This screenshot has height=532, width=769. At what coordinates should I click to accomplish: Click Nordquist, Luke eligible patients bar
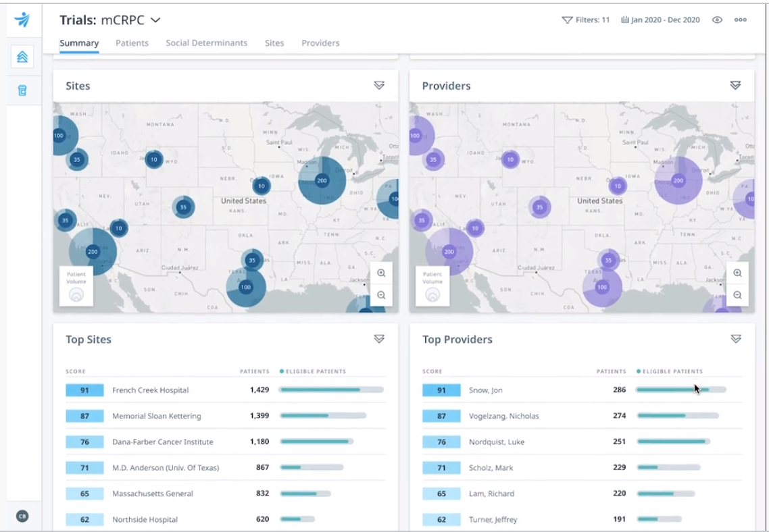pos(673,442)
